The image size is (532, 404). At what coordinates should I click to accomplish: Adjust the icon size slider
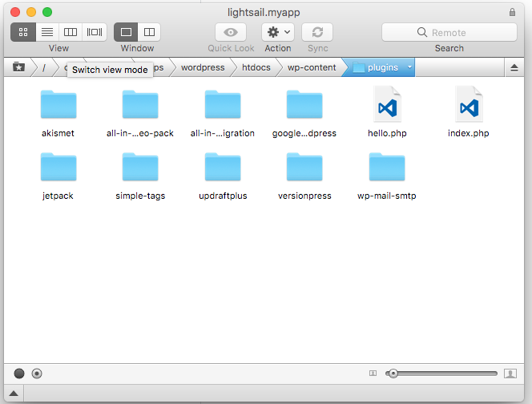[441, 374]
